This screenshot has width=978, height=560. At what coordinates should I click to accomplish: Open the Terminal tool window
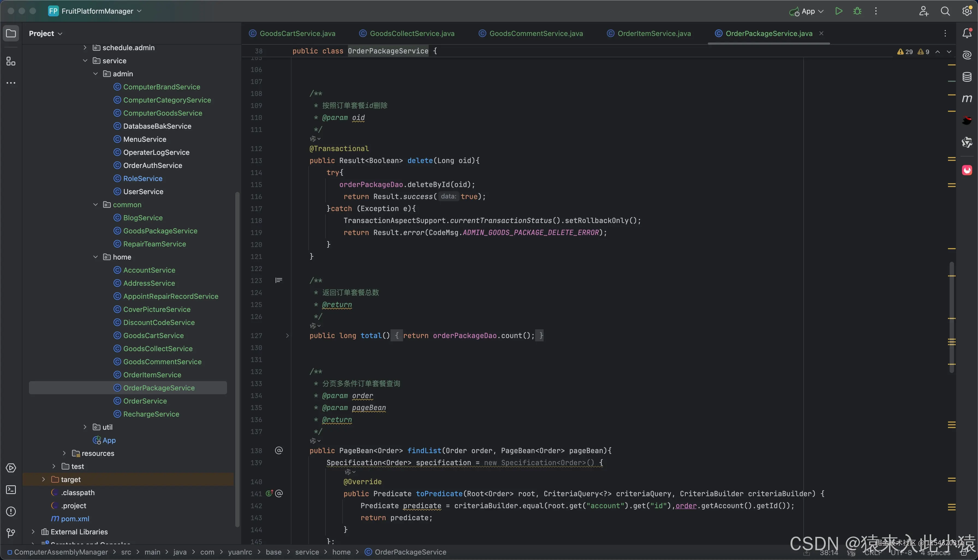pos(11,490)
